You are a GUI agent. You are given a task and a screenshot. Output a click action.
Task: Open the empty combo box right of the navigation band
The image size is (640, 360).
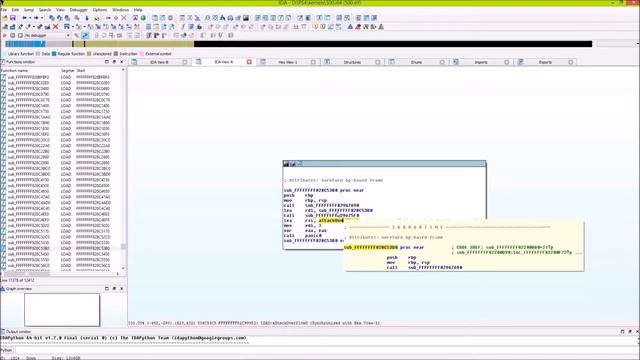click(x=618, y=44)
